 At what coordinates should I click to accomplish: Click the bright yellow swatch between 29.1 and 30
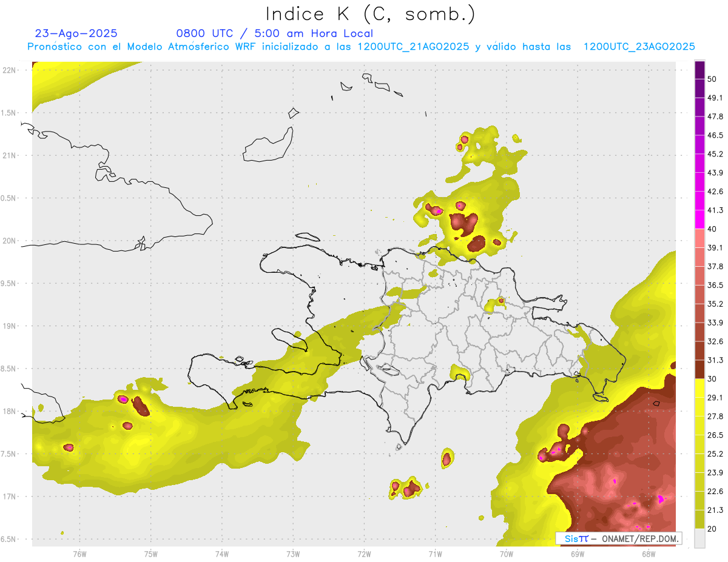click(699, 388)
